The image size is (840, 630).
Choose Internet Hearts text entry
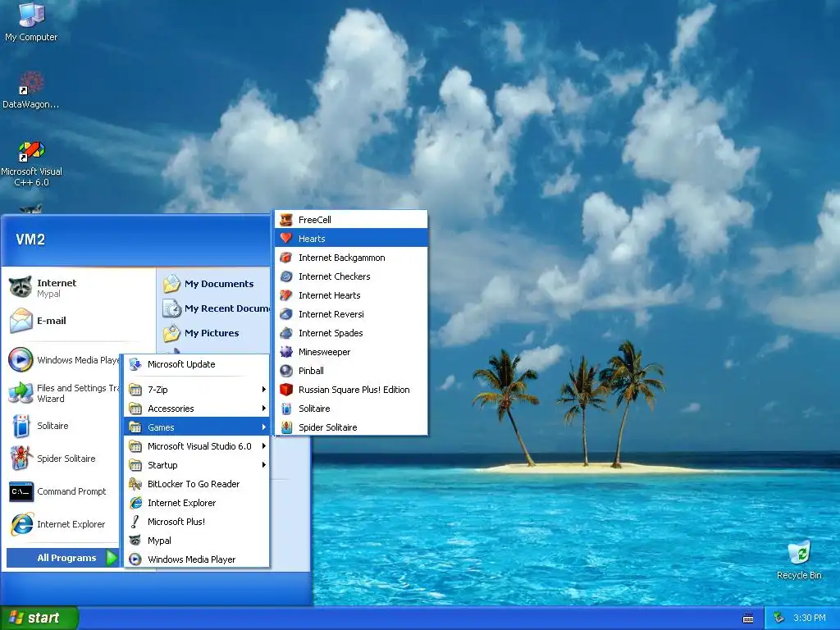point(330,295)
